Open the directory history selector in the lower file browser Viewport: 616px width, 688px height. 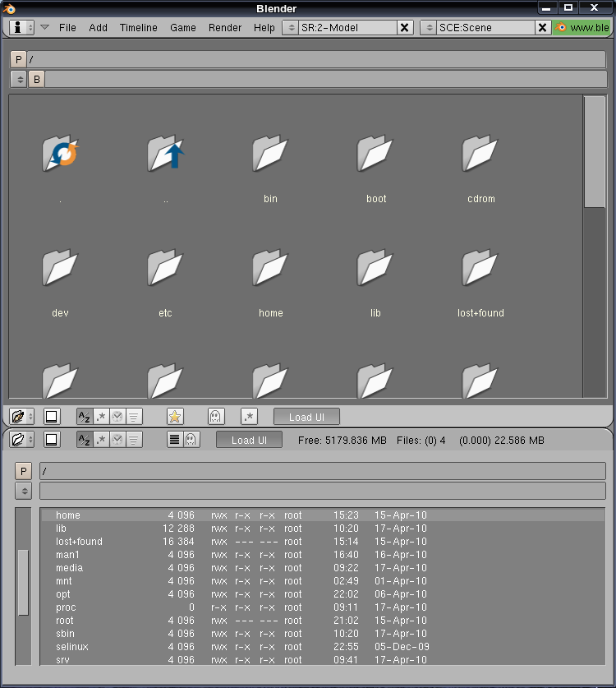tap(24, 491)
